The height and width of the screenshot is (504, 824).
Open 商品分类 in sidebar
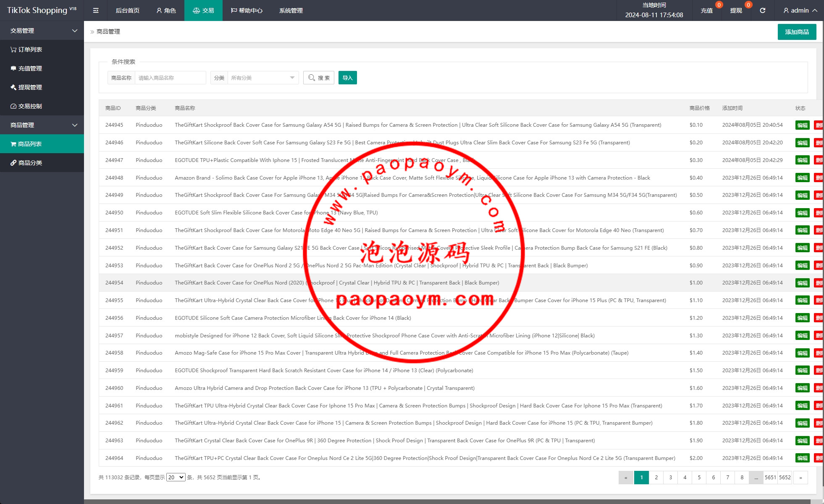42,163
